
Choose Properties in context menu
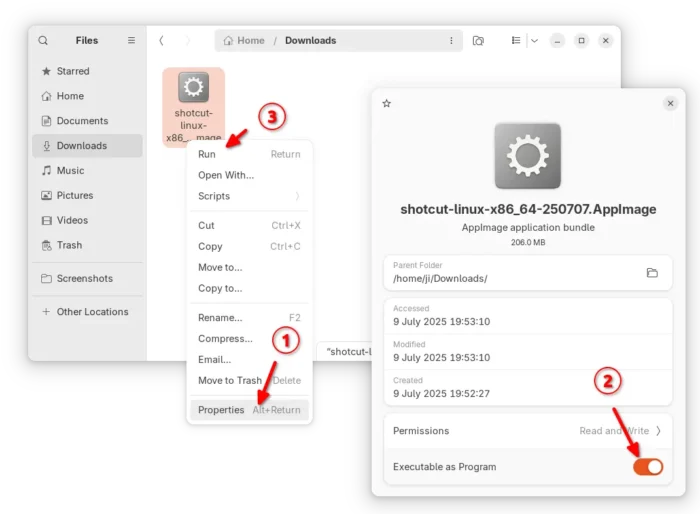point(221,410)
